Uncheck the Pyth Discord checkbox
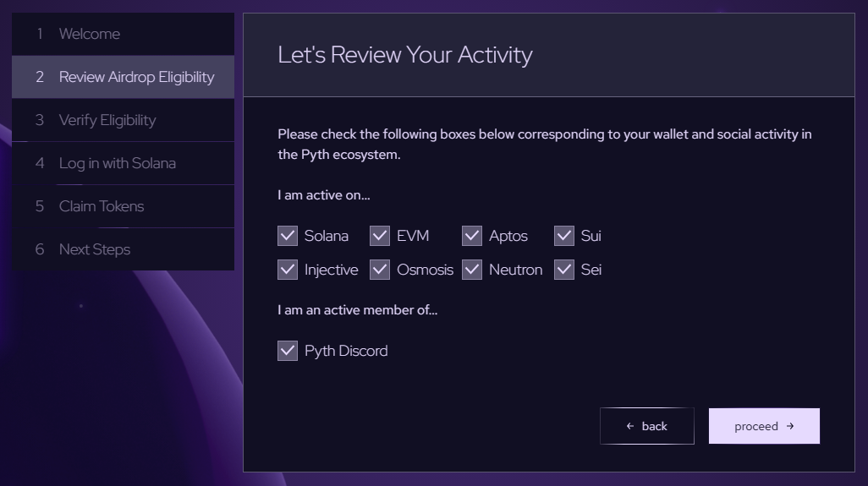This screenshot has width=868, height=486. coord(288,351)
